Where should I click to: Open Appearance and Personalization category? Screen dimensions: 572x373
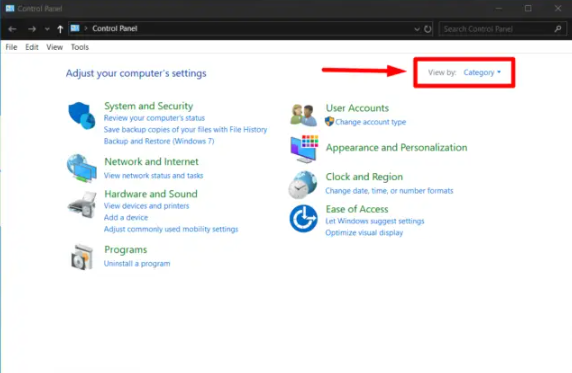tap(396, 147)
